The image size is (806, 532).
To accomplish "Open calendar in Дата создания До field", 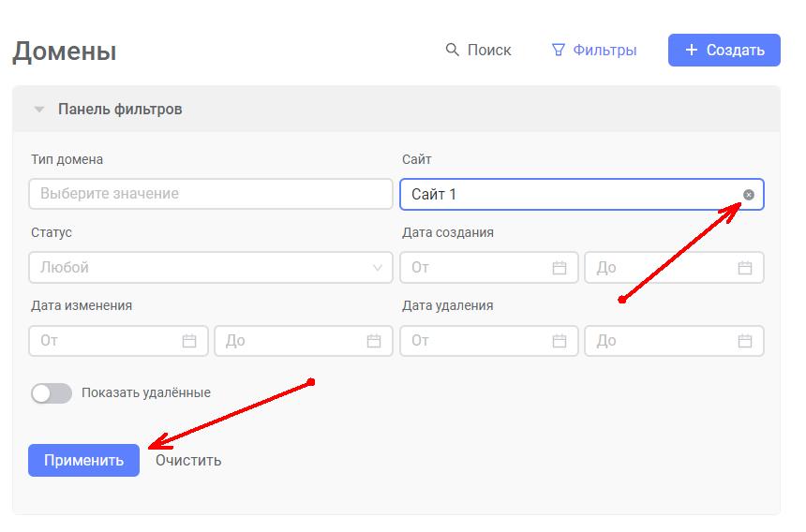I will pos(745,268).
